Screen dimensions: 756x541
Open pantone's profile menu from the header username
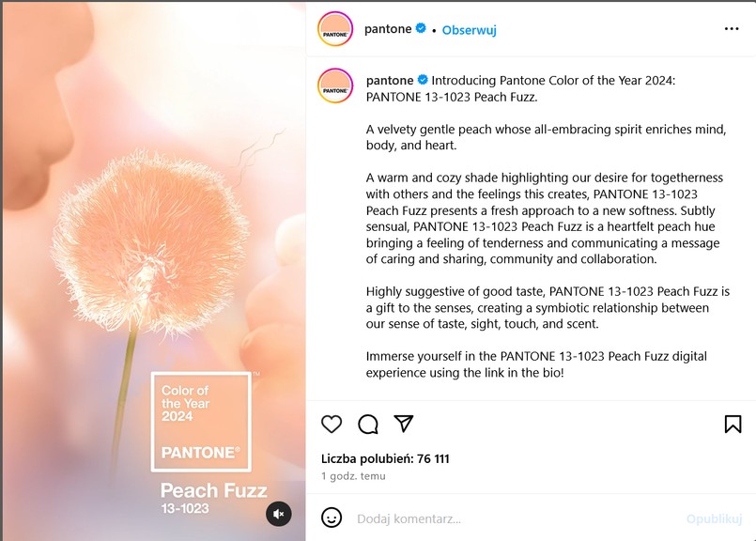388,29
